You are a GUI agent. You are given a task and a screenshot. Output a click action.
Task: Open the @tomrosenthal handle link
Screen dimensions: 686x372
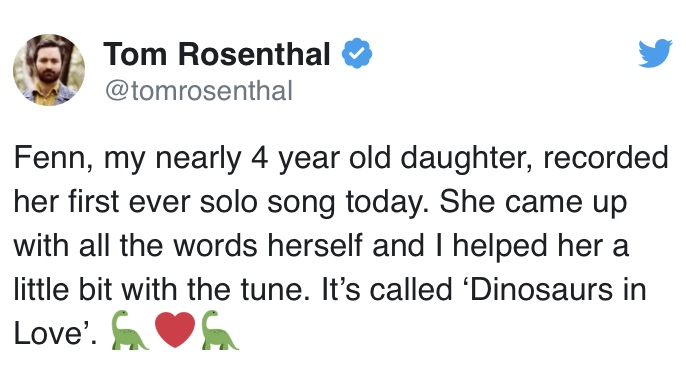coord(199,91)
